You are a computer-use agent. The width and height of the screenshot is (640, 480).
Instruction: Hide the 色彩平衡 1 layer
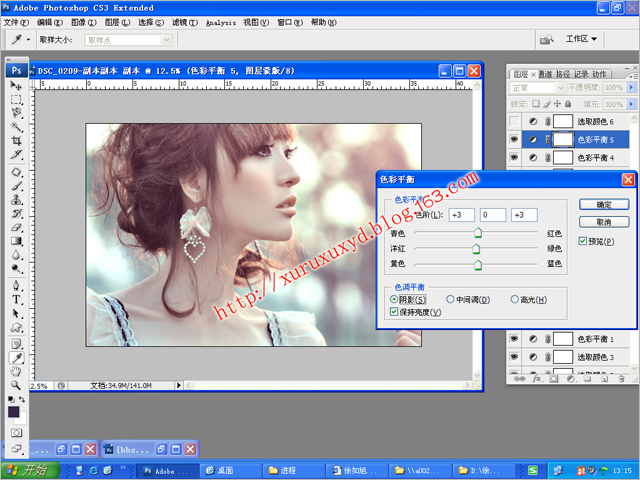pos(514,339)
